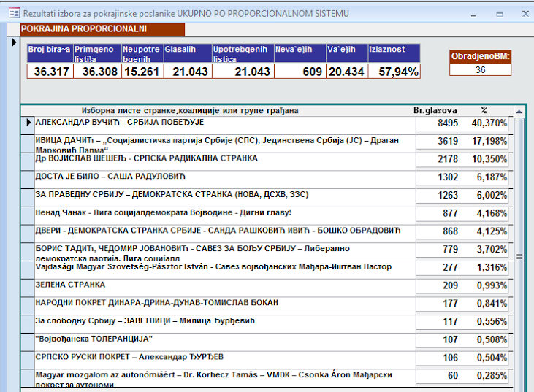Image resolution: width=534 pixels, height=392 pixels.
Task: Click POKRAJINA PROPORCIONALNI header label
Action: point(102,29)
